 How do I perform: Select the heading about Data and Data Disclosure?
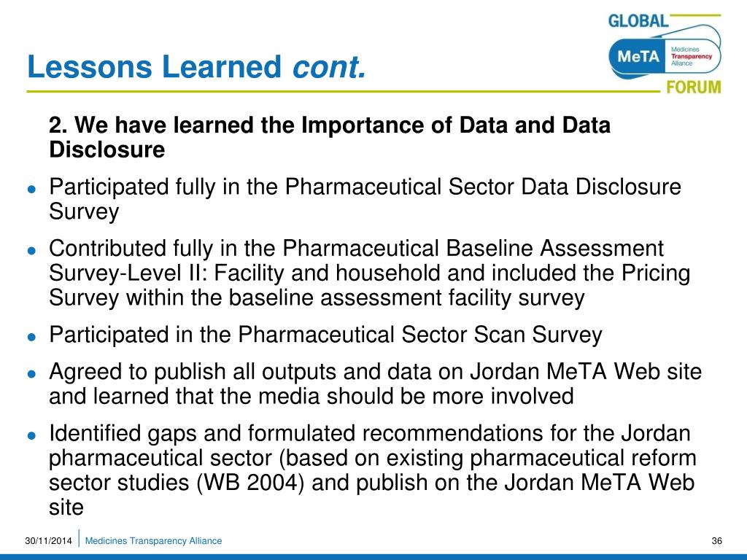[329, 137]
